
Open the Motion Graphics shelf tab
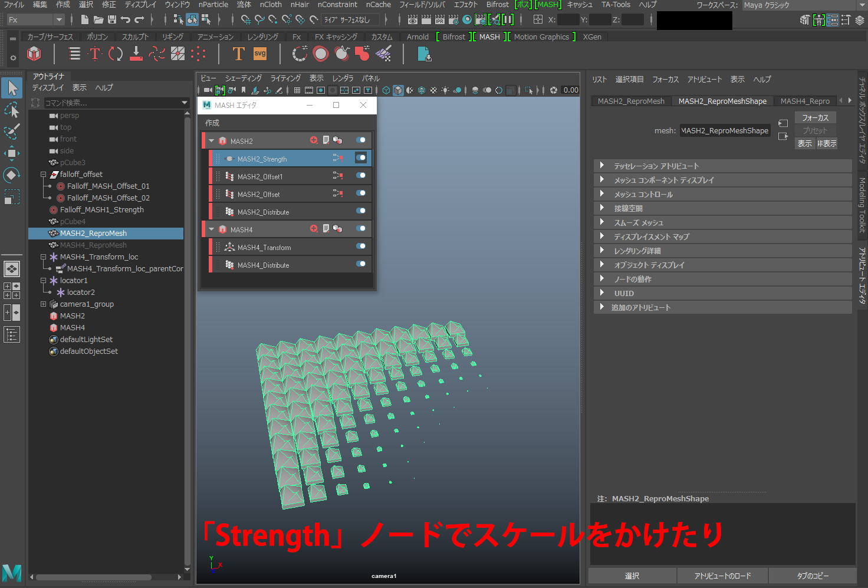pyautogui.click(x=541, y=37)
